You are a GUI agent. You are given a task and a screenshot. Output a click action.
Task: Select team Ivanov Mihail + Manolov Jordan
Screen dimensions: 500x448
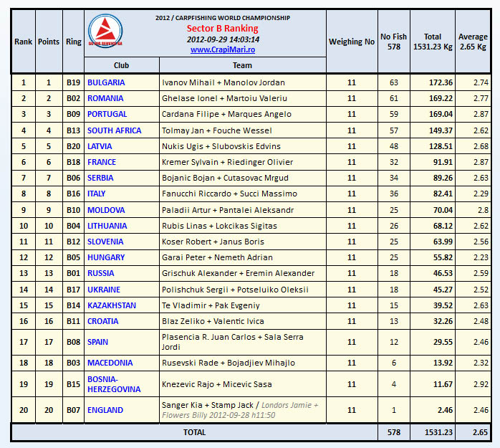click(223, 82)
